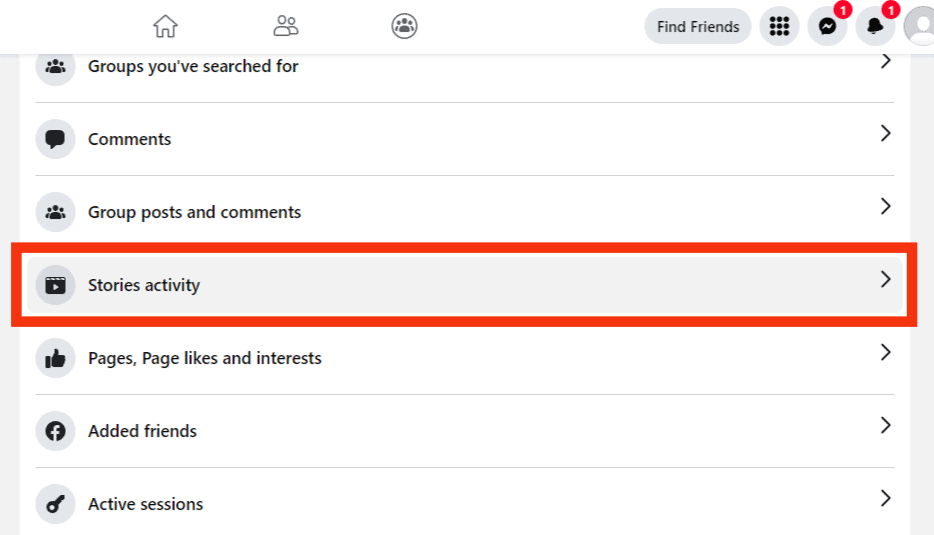
Task: Open the Friends icon in top navigation
Action: pyautogui.click(x=286, y=26)
